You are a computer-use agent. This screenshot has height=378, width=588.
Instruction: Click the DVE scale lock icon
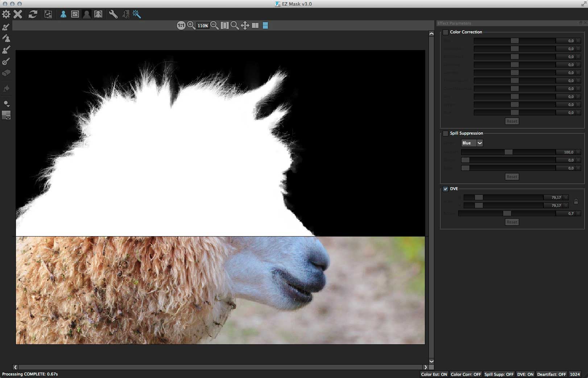(576, 201)
